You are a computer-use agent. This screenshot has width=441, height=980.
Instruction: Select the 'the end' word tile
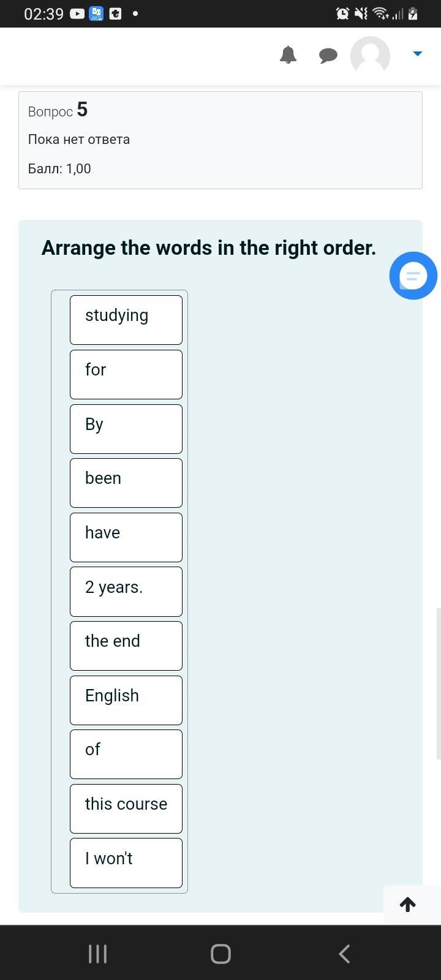(126, 646)
